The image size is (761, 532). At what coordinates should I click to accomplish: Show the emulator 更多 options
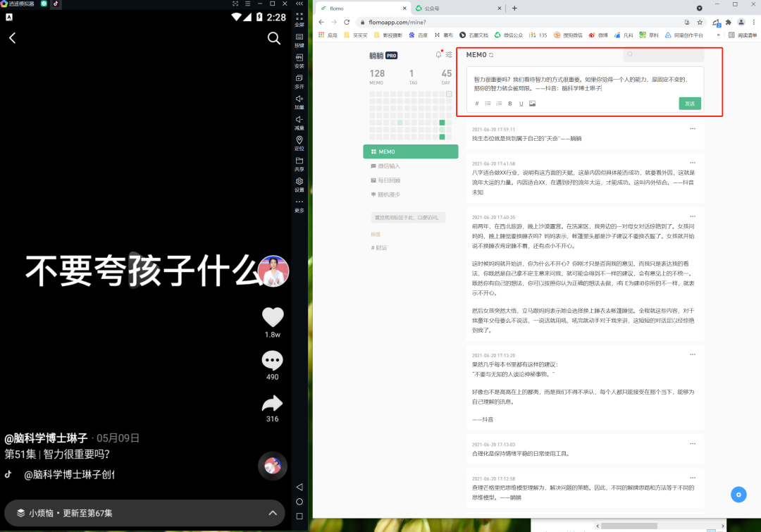pyautogui.click(x=299, y=202)
